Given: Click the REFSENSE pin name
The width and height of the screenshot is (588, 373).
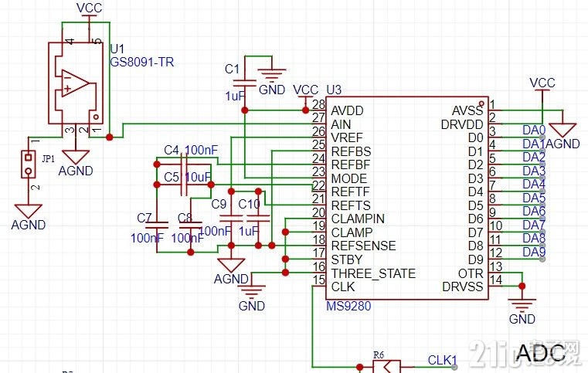Looking at the screenshot, I should pyautogui.click(x=363, y=246).
